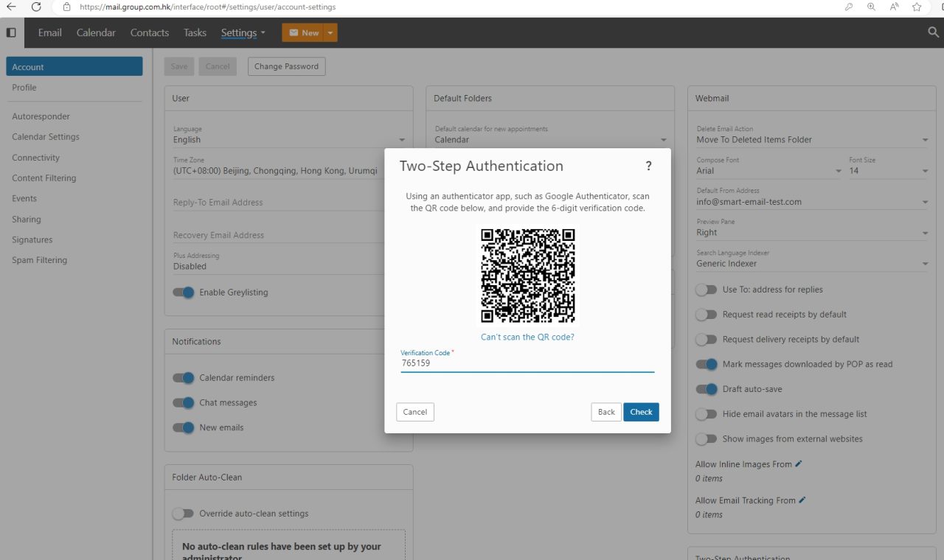Open the Default From Address dropdown
The height and width of the screenshot is (560, 944).
[x=925, y=201]
